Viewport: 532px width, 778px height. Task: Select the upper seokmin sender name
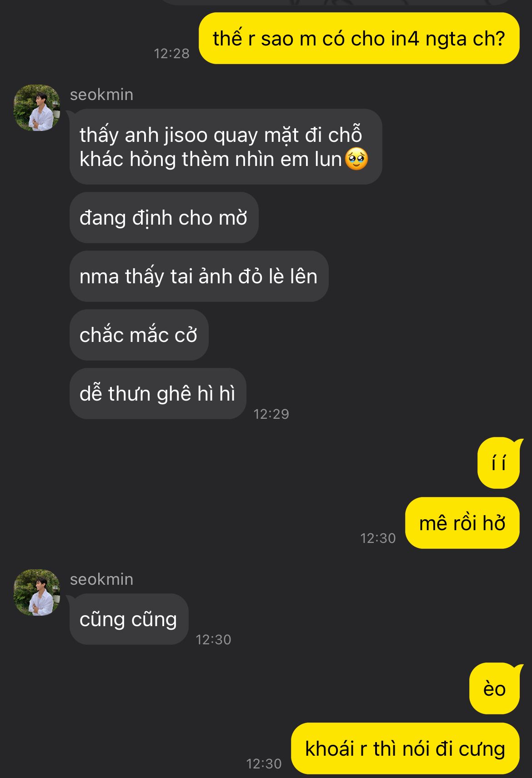click(x=101, y=95)
